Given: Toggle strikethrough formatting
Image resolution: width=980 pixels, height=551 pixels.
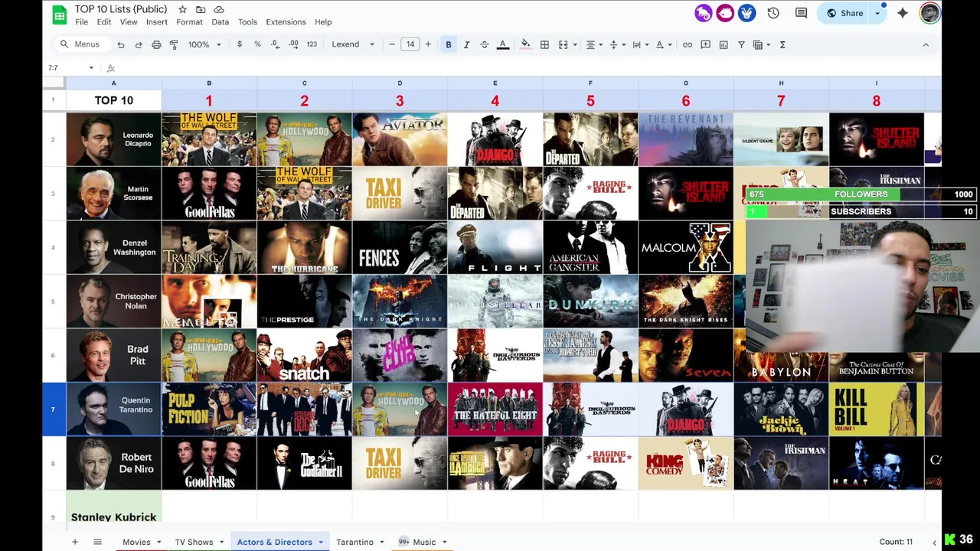Looking at the screenshot, I should pos(484,44).
